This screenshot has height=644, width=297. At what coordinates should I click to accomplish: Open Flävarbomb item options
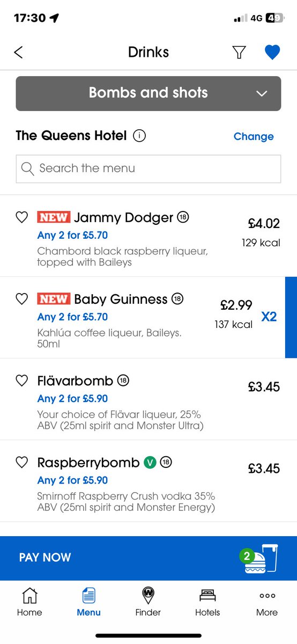(148, 399)
